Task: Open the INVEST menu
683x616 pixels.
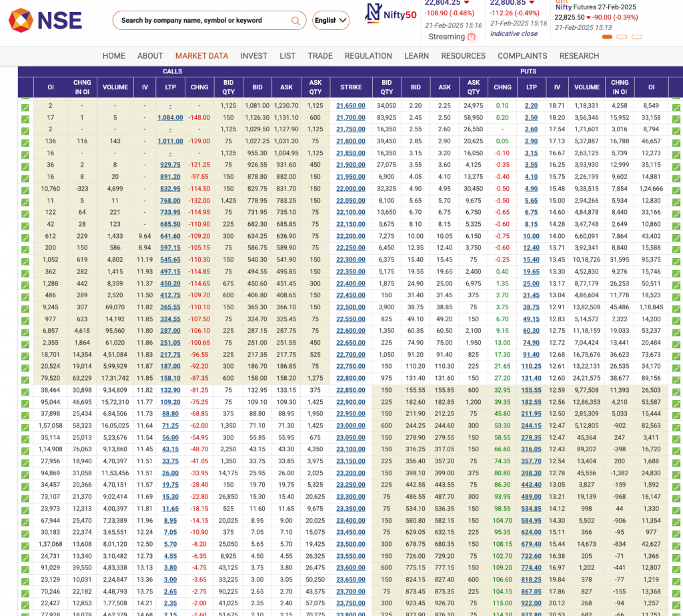Action: click(x=254, y=56)
